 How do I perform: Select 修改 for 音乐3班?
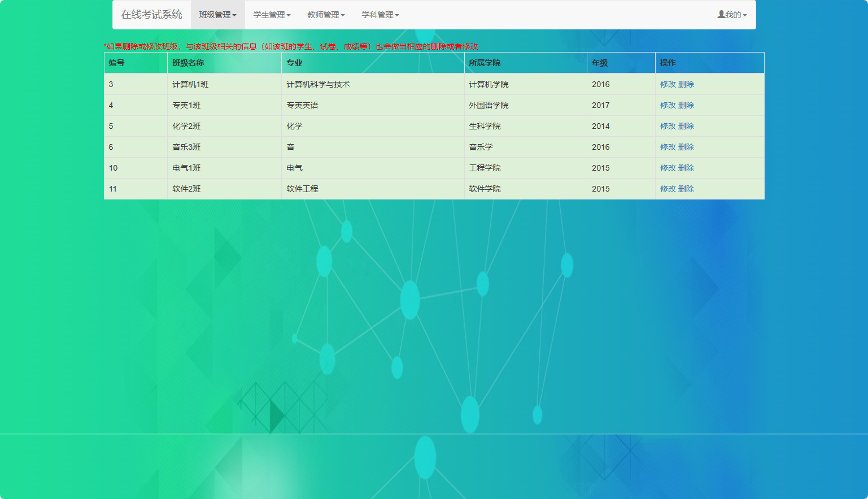[666, 146]
